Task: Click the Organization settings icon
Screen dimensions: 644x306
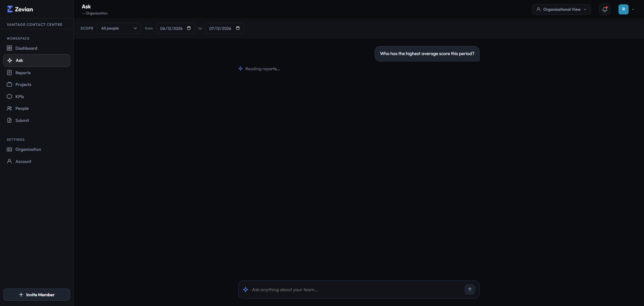Action: click(x=9, y=149)
